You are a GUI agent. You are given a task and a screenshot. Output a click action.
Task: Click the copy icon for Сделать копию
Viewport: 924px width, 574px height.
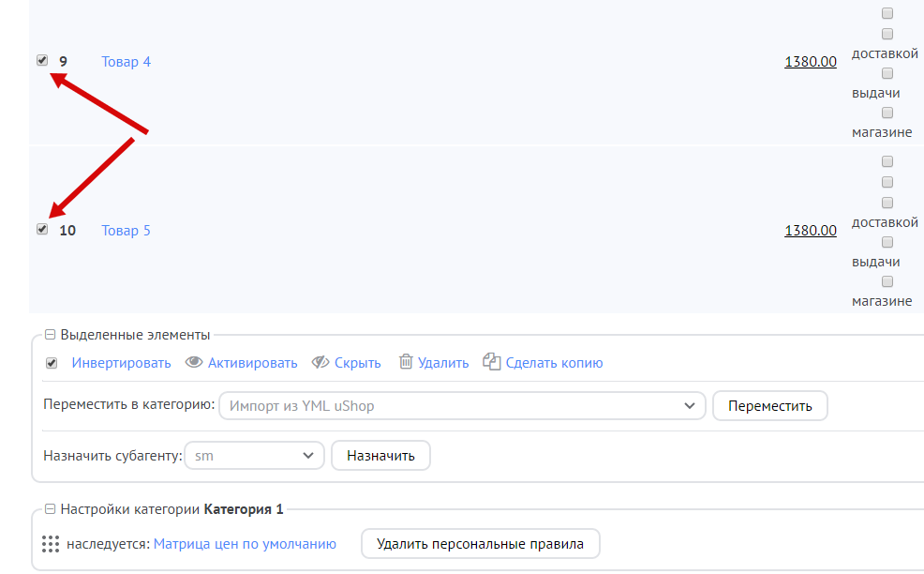point(492,362)
